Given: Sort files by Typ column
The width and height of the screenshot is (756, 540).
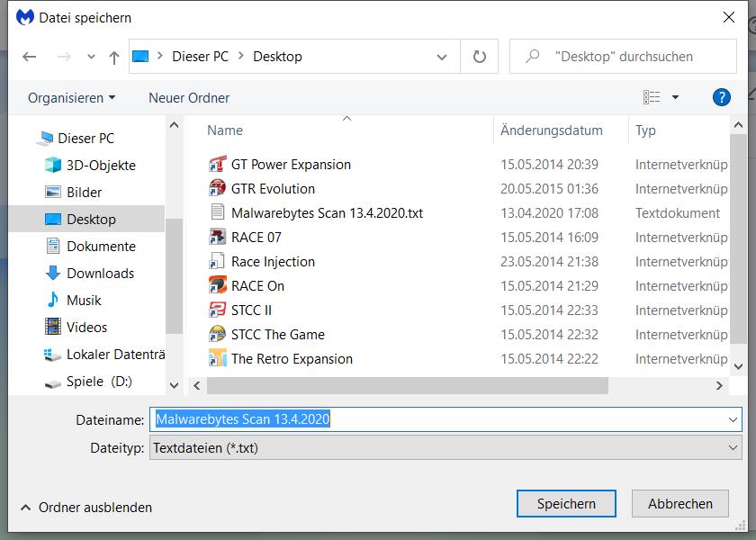Looking at the screenshot, I should point(645,130).
